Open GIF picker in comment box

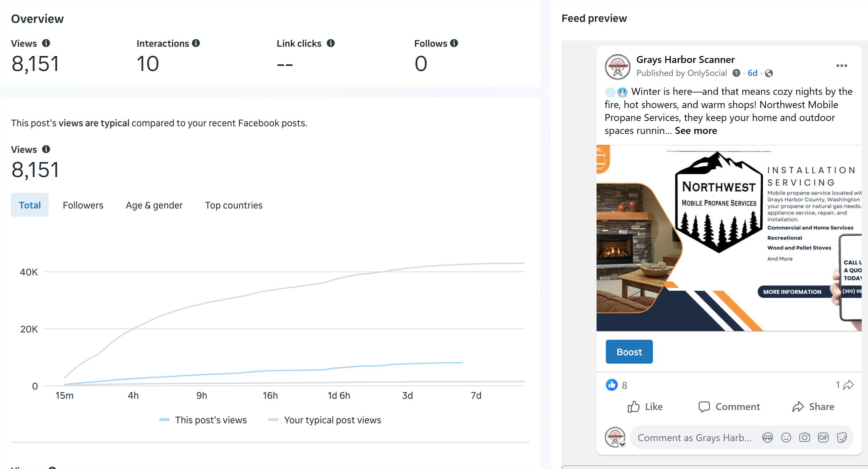823,438
